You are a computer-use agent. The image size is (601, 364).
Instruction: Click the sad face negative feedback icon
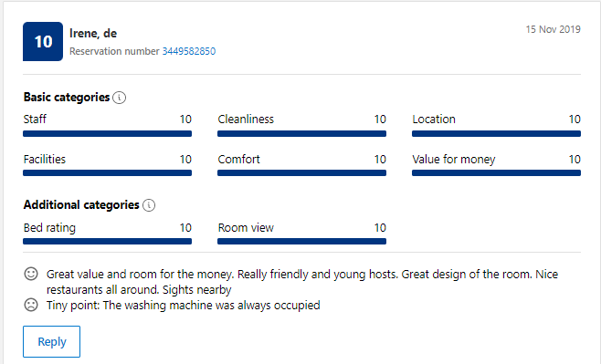pos(31,305)
